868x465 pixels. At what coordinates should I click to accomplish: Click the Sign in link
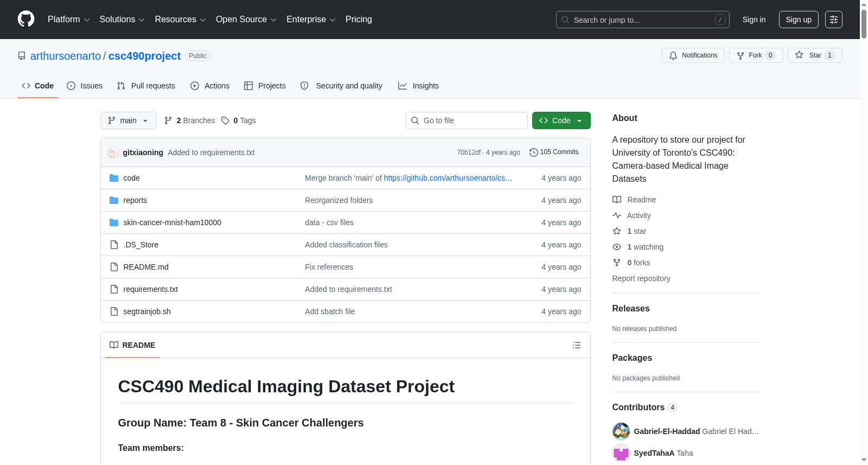click(x=754, y=20)
